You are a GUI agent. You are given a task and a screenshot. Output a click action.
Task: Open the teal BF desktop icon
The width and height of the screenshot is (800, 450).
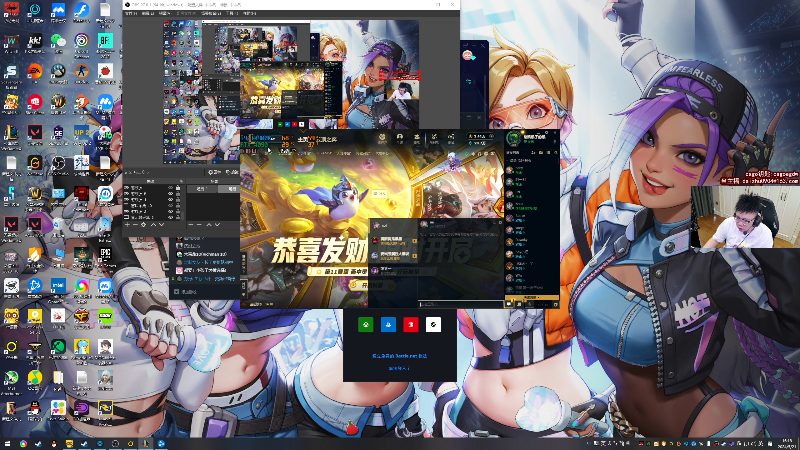(x=105, y=41)
